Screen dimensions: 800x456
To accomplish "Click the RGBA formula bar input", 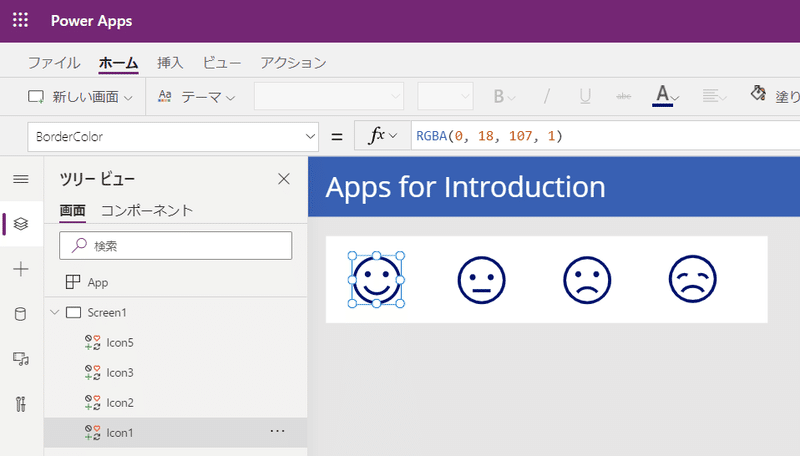I will [605, 136].
